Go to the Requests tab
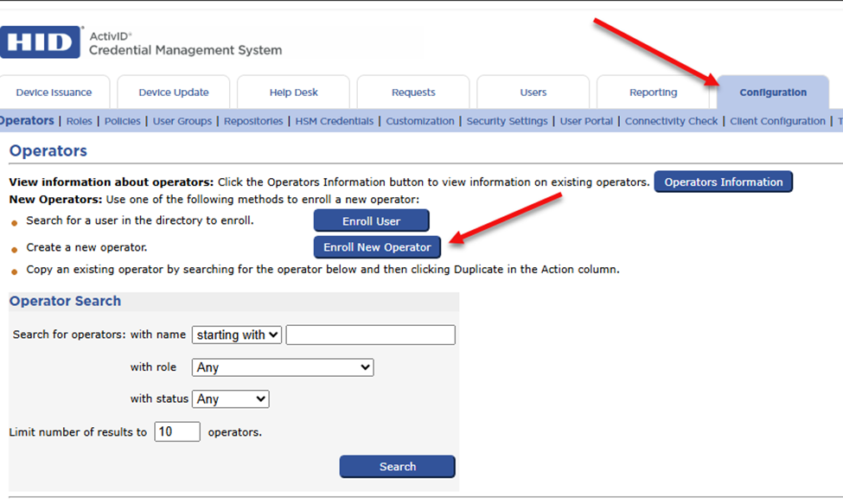Screen dimensions: 843x504 413,93
